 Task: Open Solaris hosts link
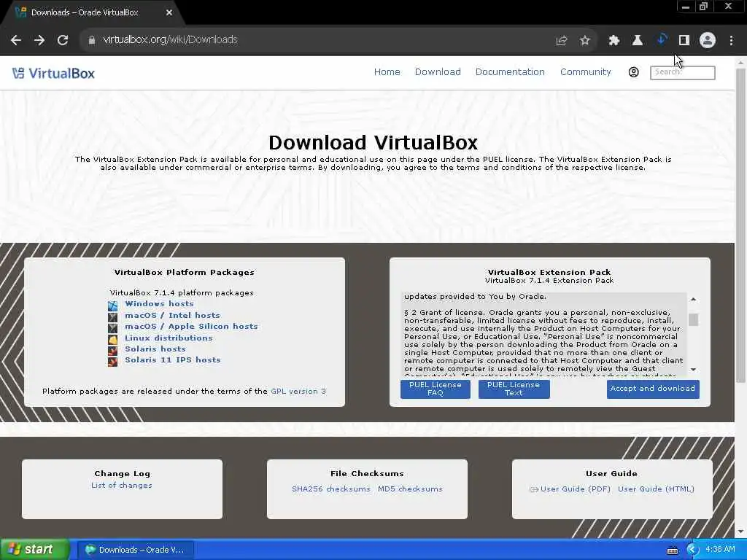155,349
